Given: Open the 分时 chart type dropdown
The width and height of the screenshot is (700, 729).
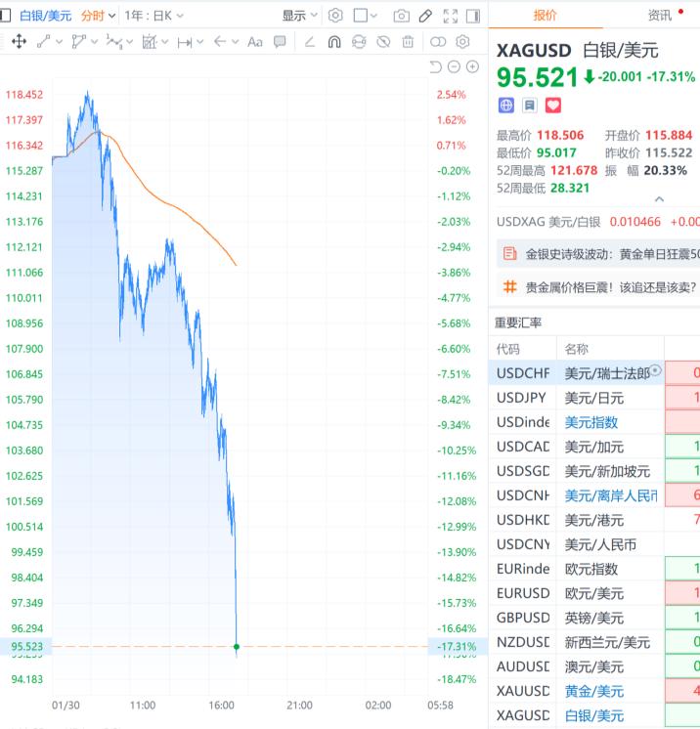Looking at the screenshot, I should 98,16.
